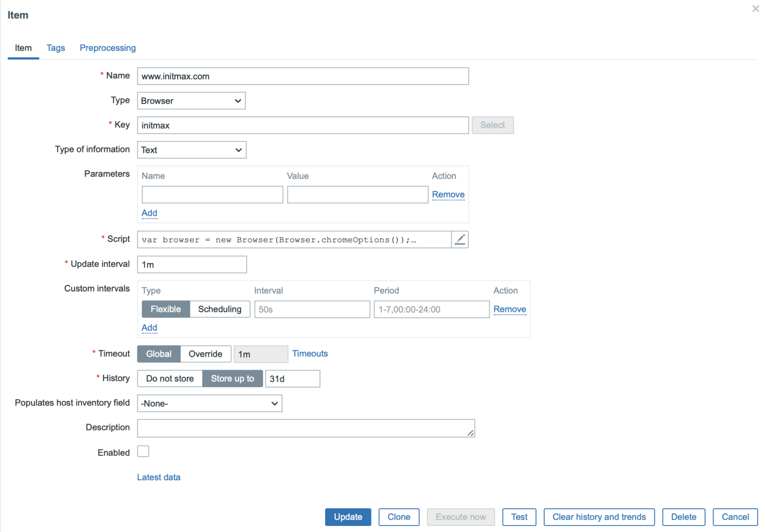Click Clear history and trends button
765x532 pixels.
(599, 517)
